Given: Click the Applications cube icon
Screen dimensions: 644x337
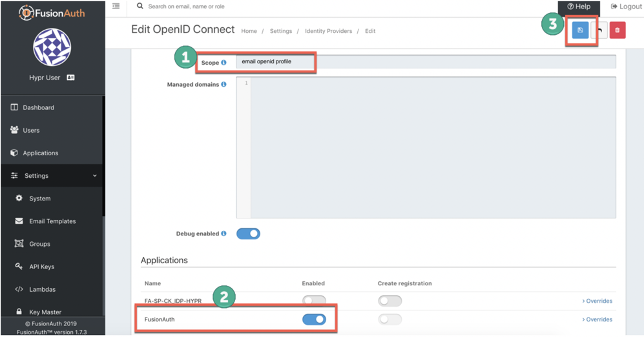Looking at the screenshot, I should click(14, 153).
